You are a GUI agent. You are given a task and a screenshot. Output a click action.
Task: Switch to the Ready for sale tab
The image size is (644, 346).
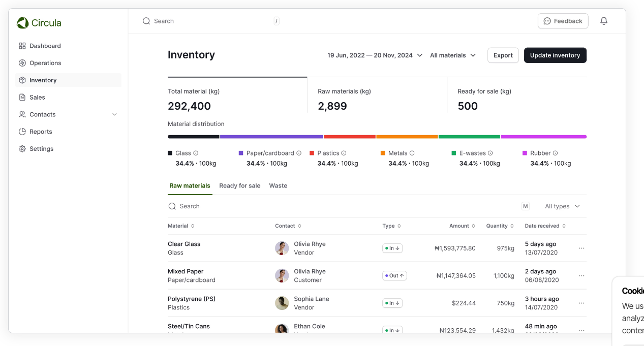coord(239,186)
